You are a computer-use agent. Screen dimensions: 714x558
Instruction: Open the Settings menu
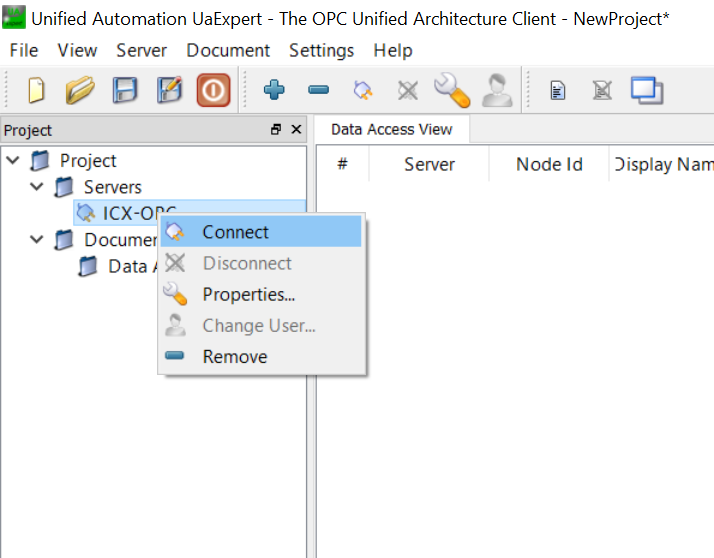[321, 50]
